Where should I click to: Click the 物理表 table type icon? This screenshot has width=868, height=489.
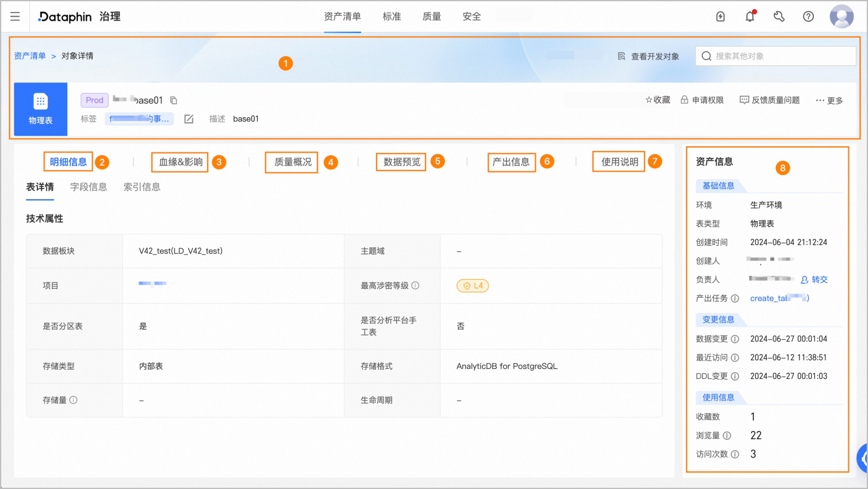click(41, 109)
